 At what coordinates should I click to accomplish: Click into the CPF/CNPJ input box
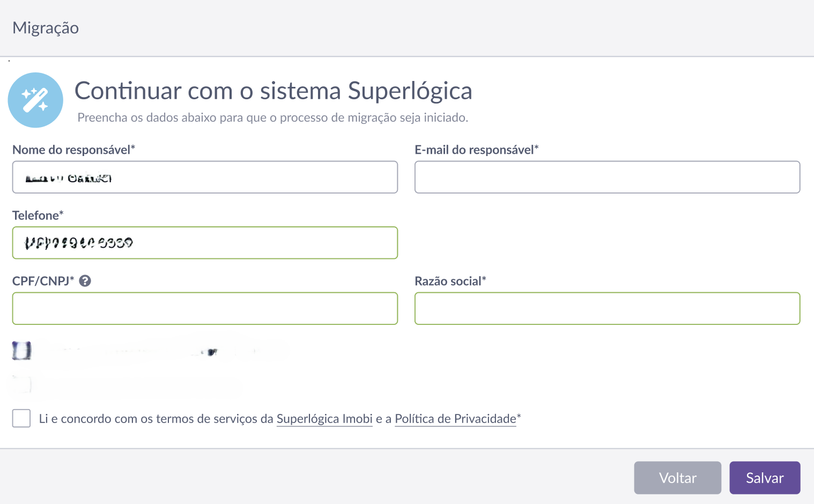pyautogui.click(x=205, y=308)
